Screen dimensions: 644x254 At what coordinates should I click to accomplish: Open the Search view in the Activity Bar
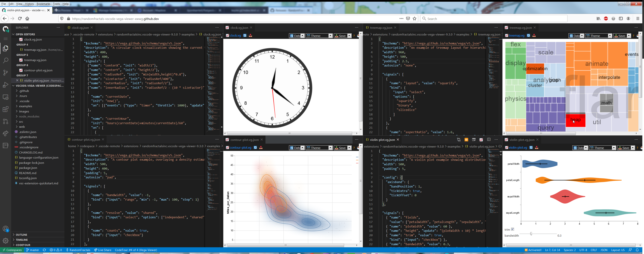tap(5, 60)
